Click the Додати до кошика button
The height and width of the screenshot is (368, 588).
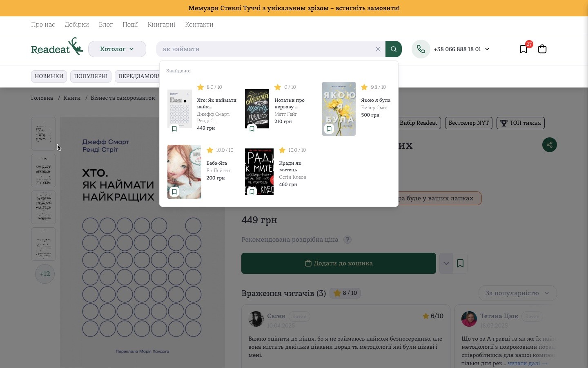[x=339, y=263]
